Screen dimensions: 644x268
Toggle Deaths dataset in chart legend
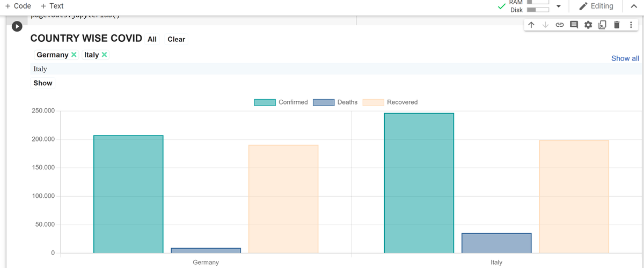click(335, 102)
